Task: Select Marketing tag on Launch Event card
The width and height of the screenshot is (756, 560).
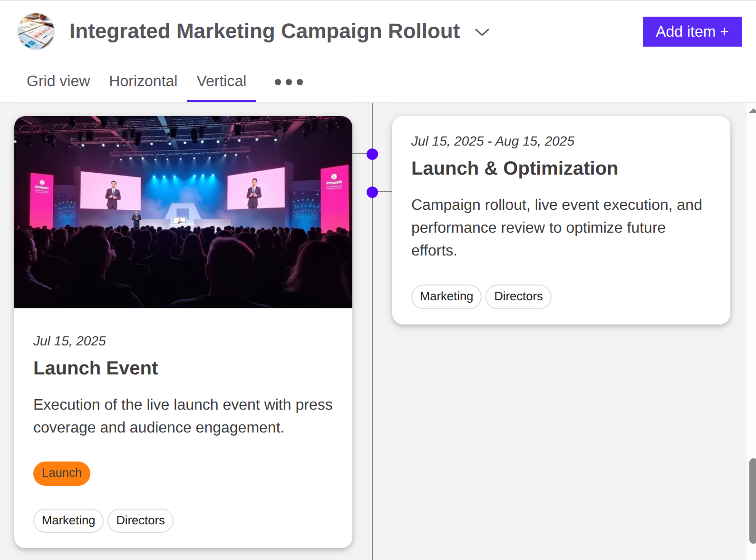Action: [68, 521]
